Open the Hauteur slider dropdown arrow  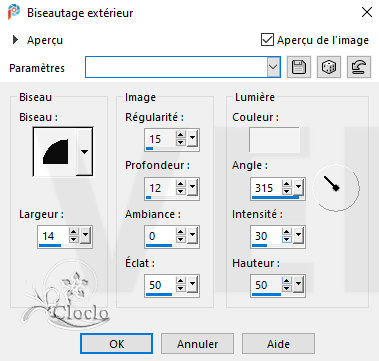[x=298, y=284]
